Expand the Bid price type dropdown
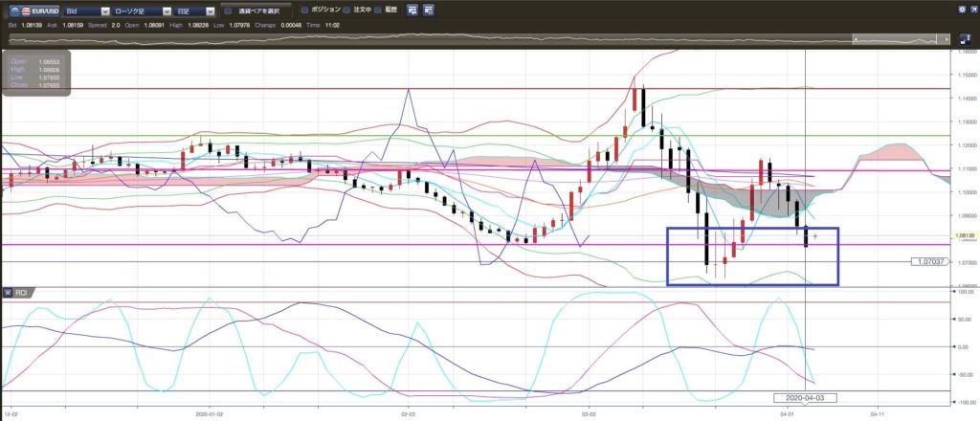Image resolution: width=980 pixels, height=421 pixels. [87, 11]
